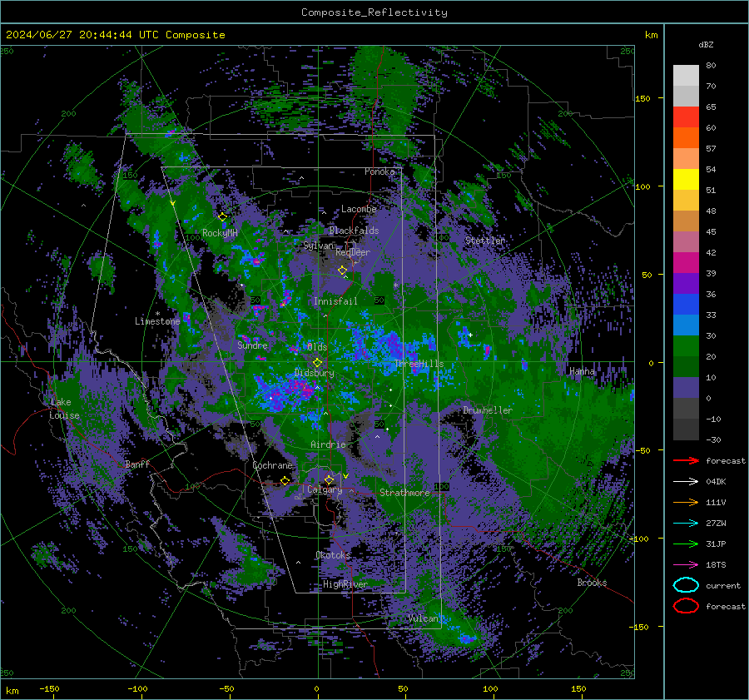The height and width of the screenshot is (700, 749).
Task: Click the Innisfail city label
Action: coord(335,301)
